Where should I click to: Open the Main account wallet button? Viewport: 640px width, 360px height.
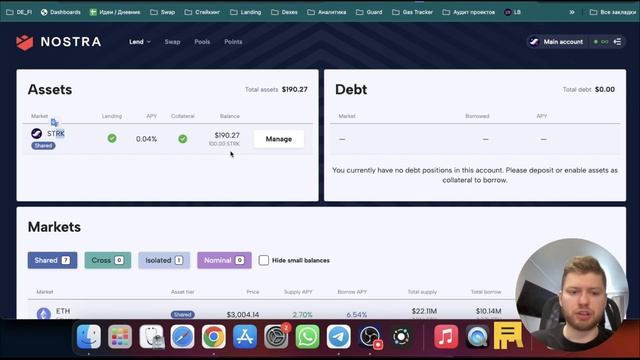557,42
